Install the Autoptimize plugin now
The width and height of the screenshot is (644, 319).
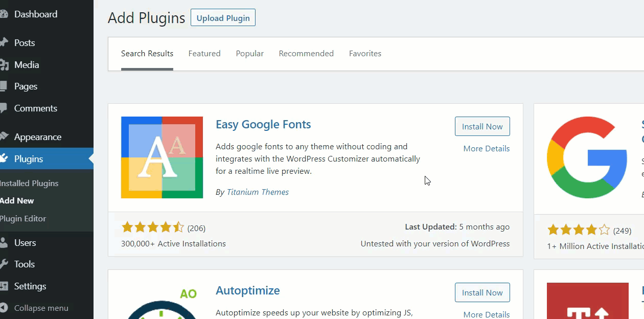482,292
